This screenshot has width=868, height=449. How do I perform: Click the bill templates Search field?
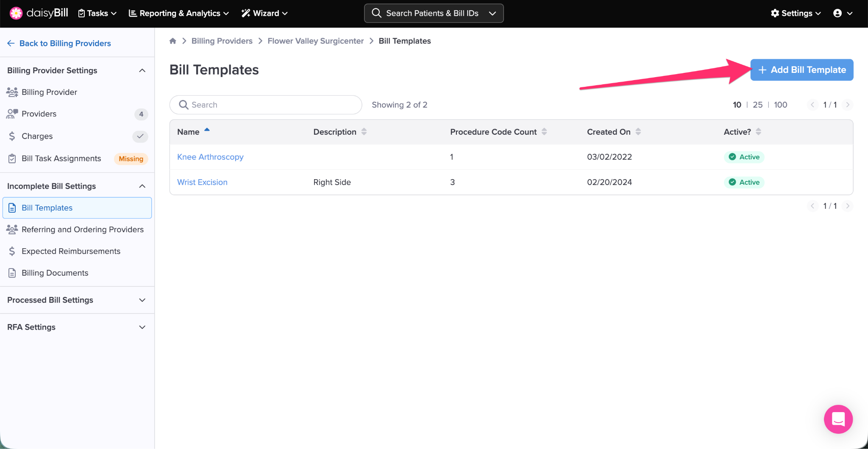pyautogui.click(x=266, y=105)
